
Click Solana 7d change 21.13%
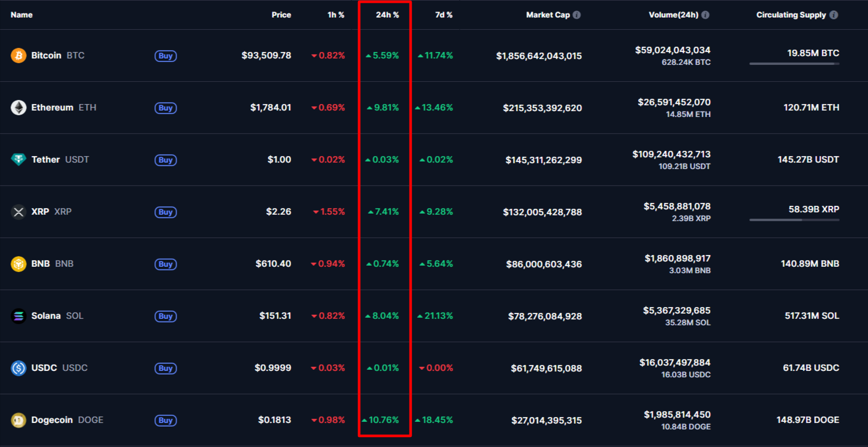pyautogui.click(x=435, y=316)
